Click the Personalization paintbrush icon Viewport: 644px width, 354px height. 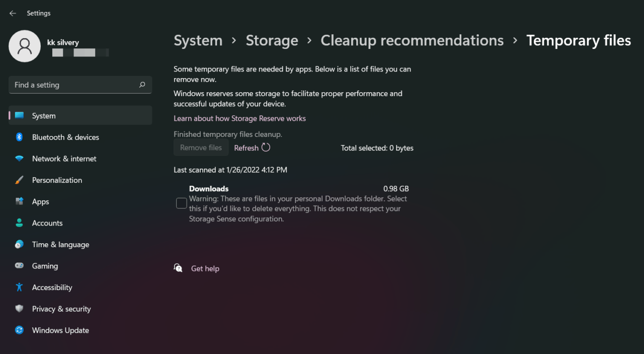coord(19,180)
